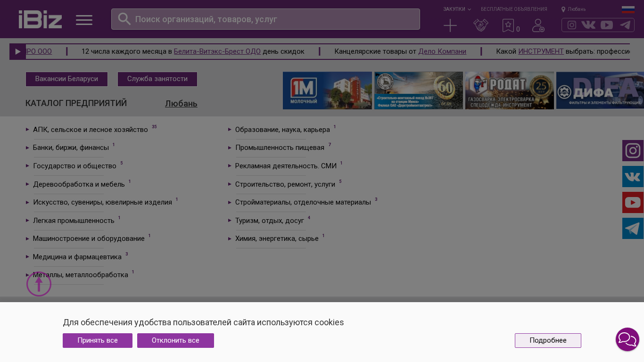Open the 60 лет railway banner
This screenshot has height=362, width=644.
tap(419, 90)
